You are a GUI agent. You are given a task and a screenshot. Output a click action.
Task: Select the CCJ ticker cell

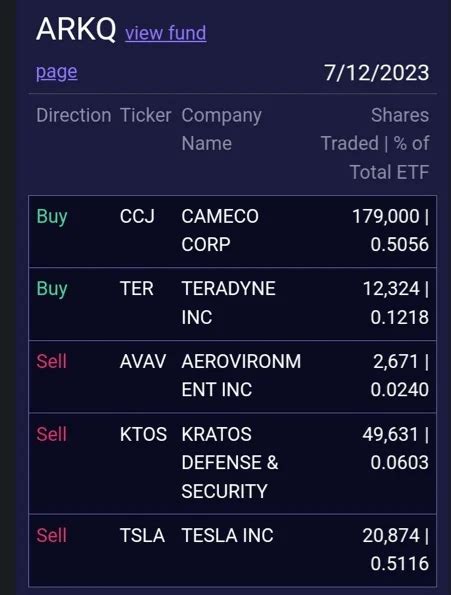coord(137,216)
